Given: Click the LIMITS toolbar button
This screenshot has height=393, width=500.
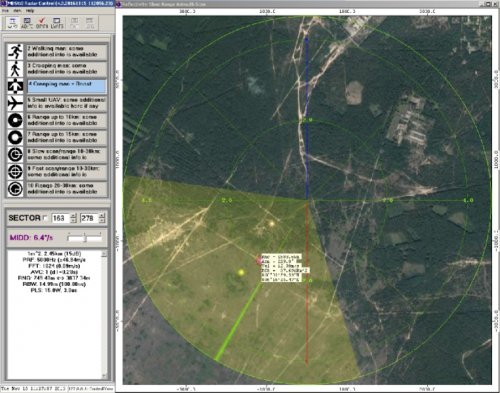Looking at the screenshot, I should coord(57,23).
